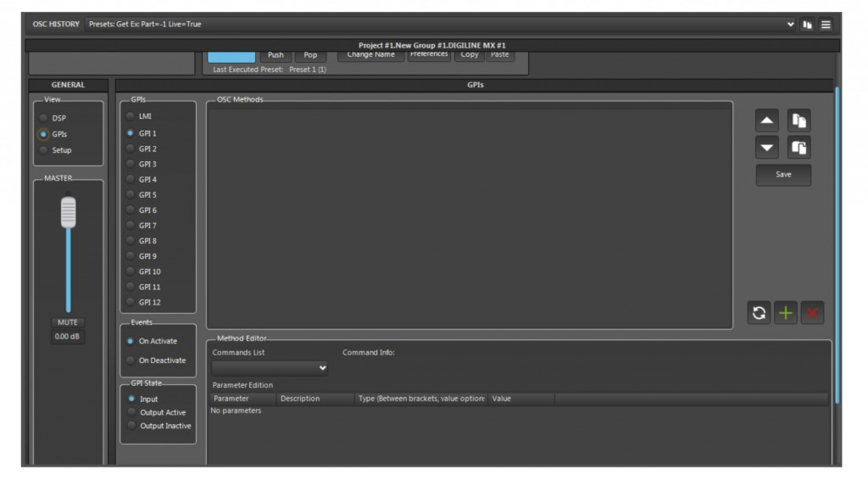Click the icon left of the hamburger menu
Viewport: 868px width, 481px height.
(x=808, y=25)
